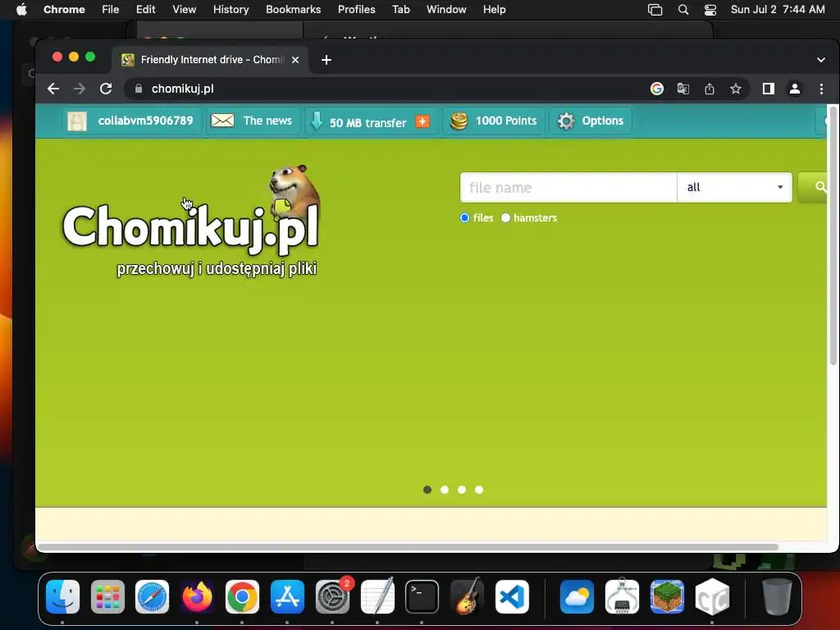Viewport: 840px width, 630px height.
Task: Open the Help menu
Action: [x=494, y=10]
